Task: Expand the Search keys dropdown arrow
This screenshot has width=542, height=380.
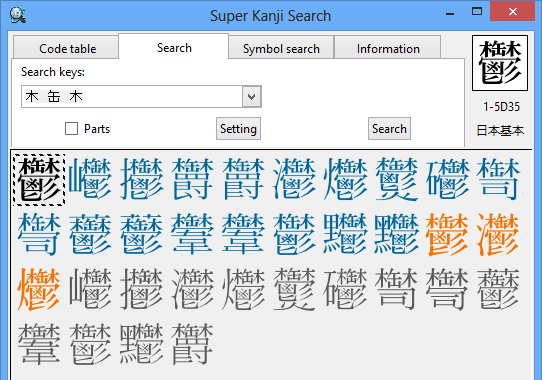Action: [x=252, y=96]
